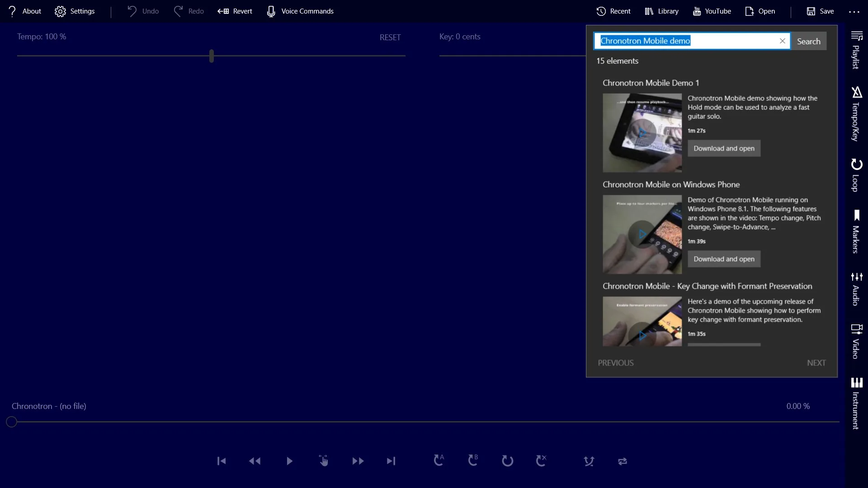
Task: Skip to the beginning of track
Action: [x=222, y=461]
